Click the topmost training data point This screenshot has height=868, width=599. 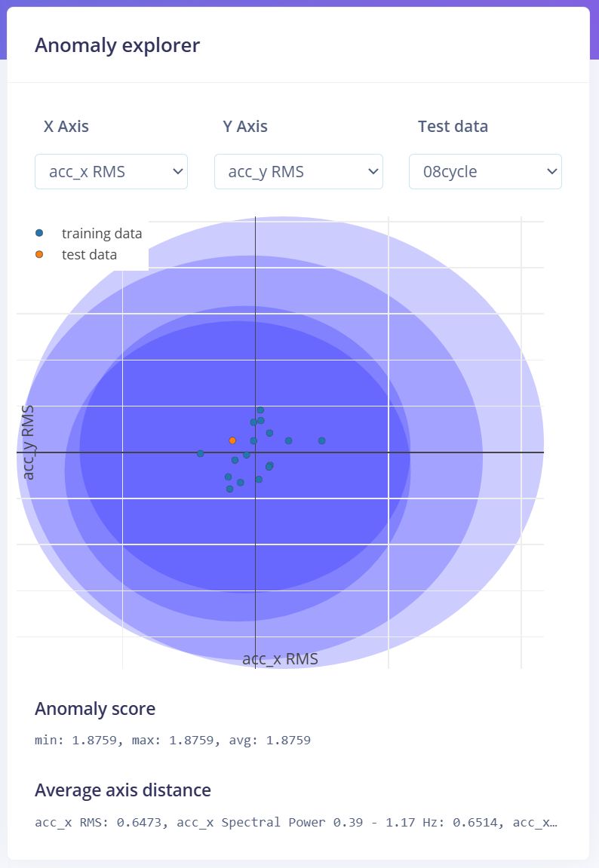point(260,410)
